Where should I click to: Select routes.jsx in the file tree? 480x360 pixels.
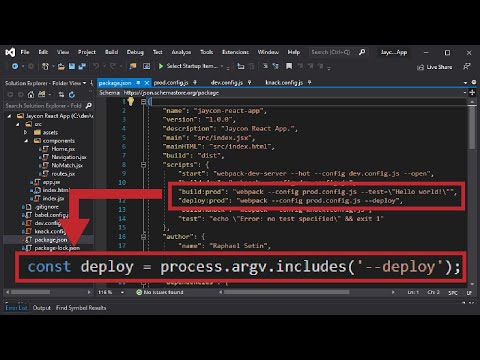tap(63, 174)
